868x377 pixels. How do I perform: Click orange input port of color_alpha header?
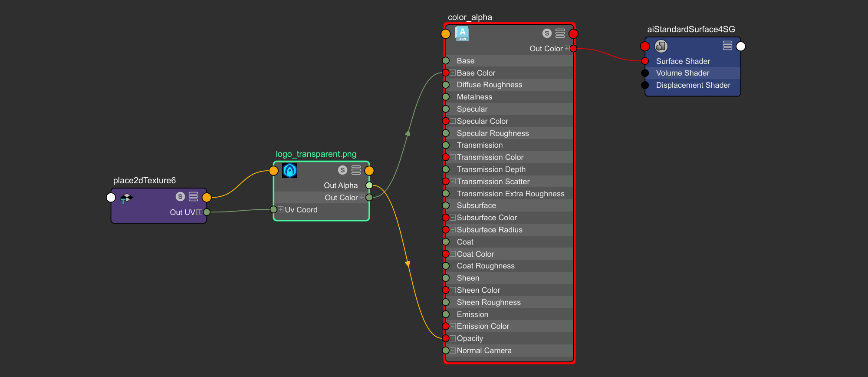(x=446, y=34)
